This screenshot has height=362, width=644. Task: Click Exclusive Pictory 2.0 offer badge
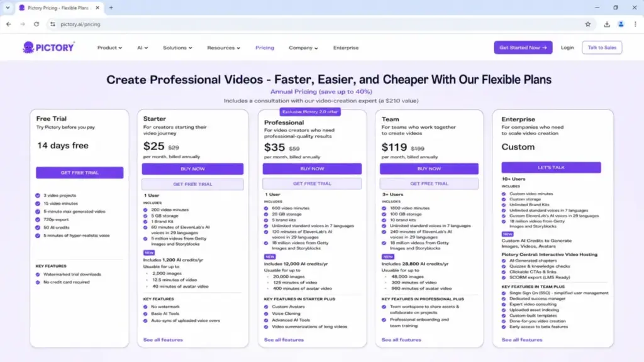point(310,112)
